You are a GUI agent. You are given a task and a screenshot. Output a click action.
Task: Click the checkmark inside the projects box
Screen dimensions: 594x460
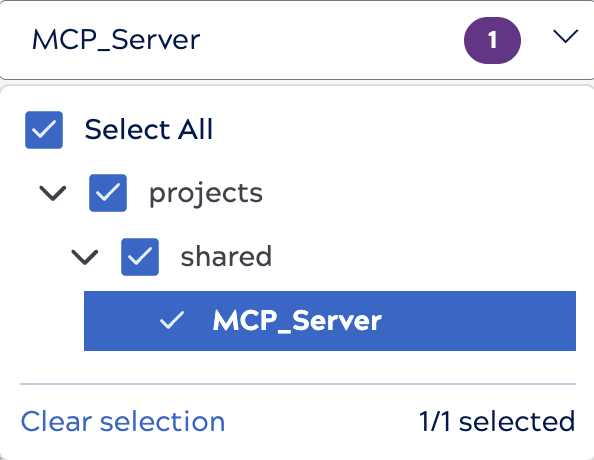[x=108, y=193]
